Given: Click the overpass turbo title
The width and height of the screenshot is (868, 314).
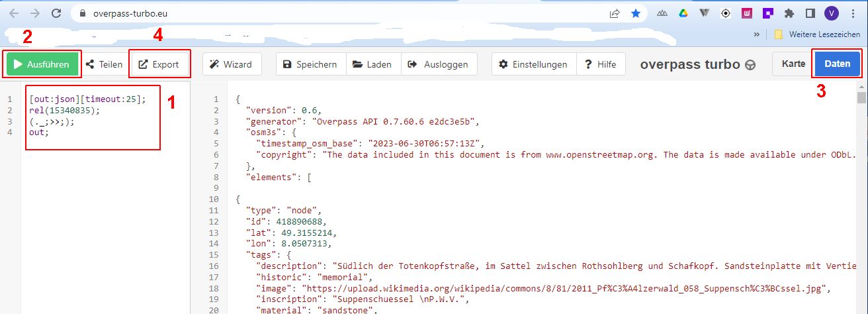Looking at the screenshot, I should [690, 64].
